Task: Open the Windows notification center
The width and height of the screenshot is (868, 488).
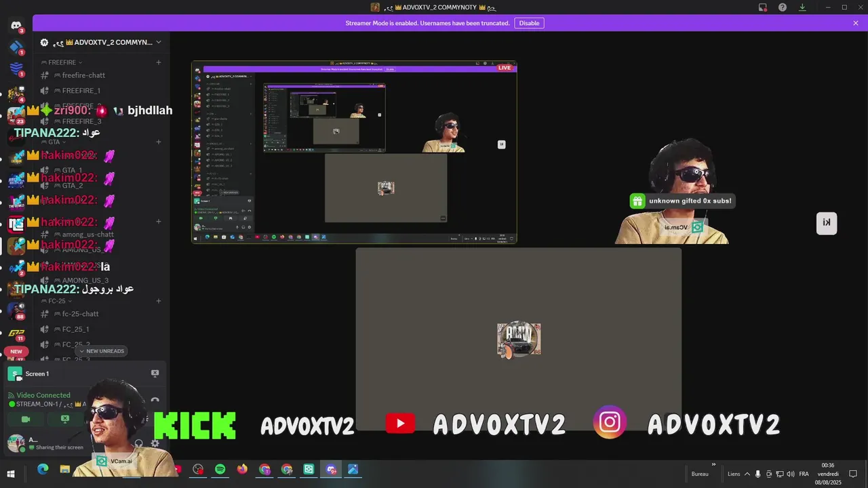Action: click(854, 473)
